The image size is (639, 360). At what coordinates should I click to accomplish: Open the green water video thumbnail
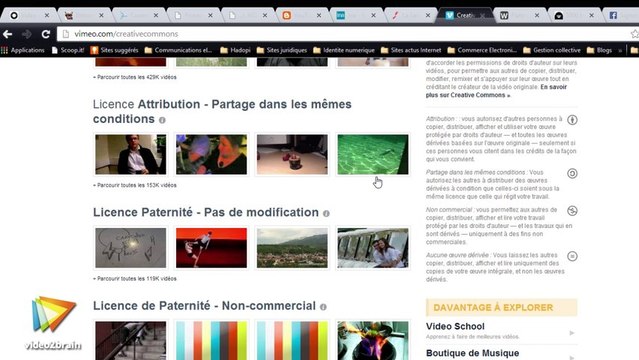[x=372, y=155]
